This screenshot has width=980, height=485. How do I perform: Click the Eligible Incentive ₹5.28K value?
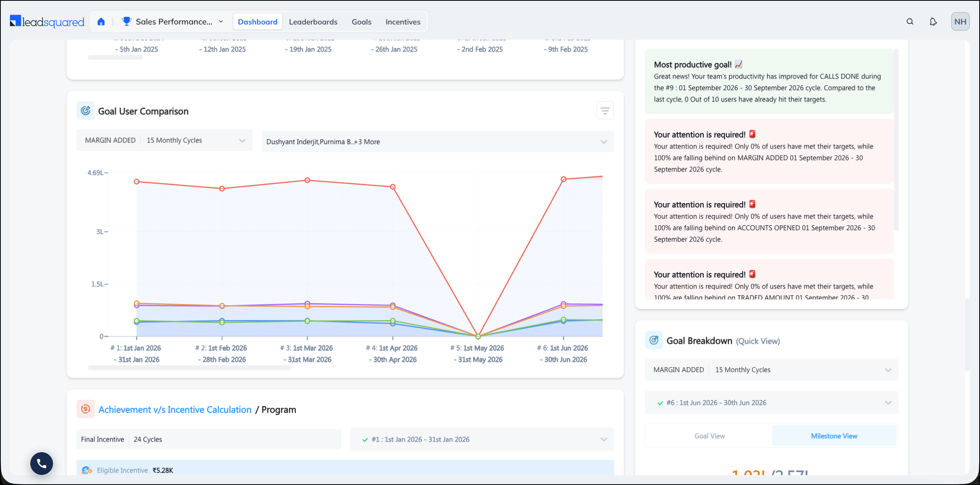click(163, 470)
